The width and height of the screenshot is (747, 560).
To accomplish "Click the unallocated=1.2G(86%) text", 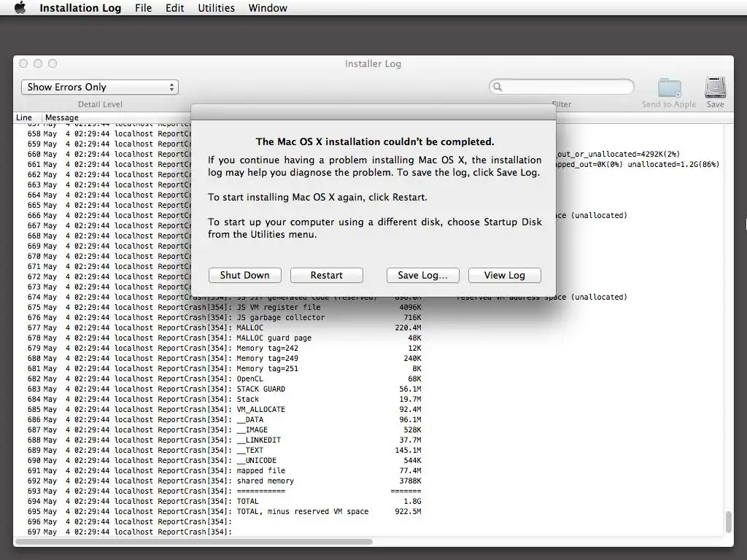I will coord(673,164).
